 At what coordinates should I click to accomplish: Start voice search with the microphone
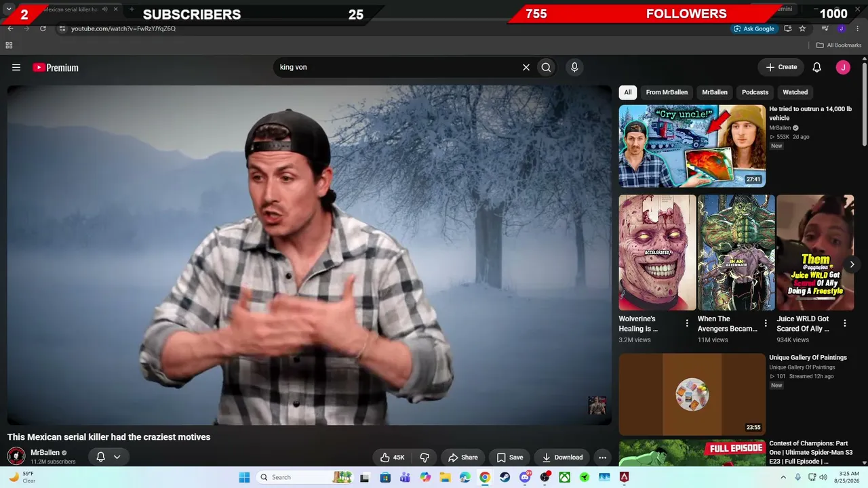[x=574, y=67]
